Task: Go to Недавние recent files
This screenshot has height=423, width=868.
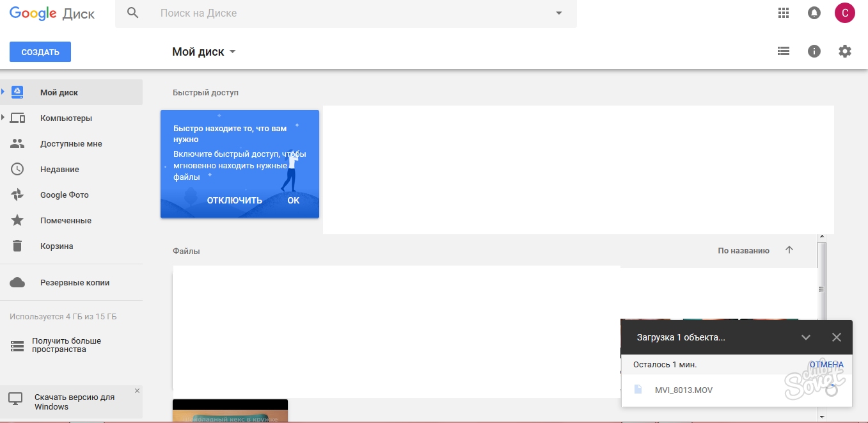Action: pos(59,170)
